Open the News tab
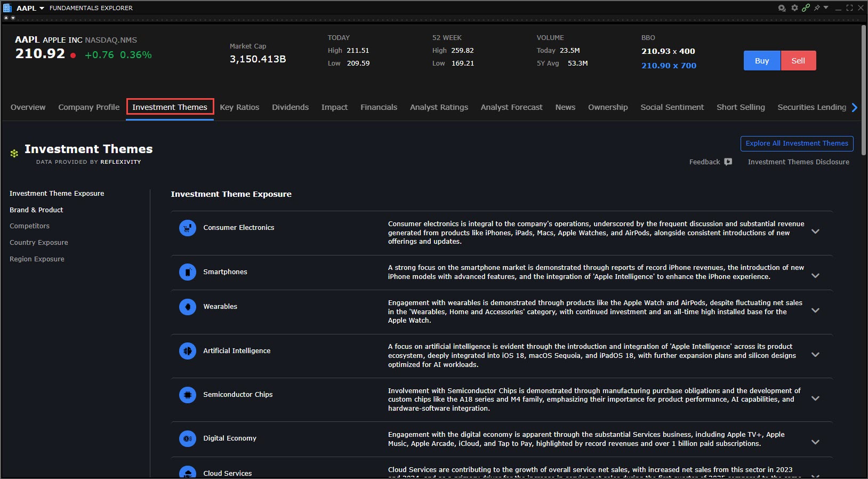 566,107
